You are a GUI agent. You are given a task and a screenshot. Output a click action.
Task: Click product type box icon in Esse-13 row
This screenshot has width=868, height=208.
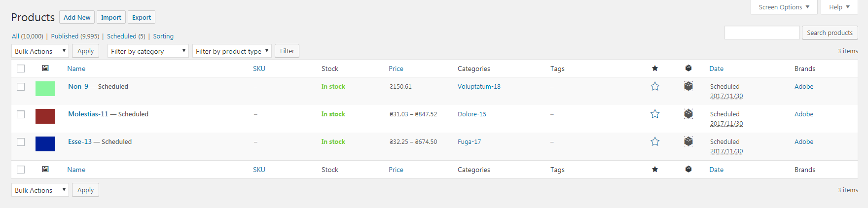tap(688, 141)
